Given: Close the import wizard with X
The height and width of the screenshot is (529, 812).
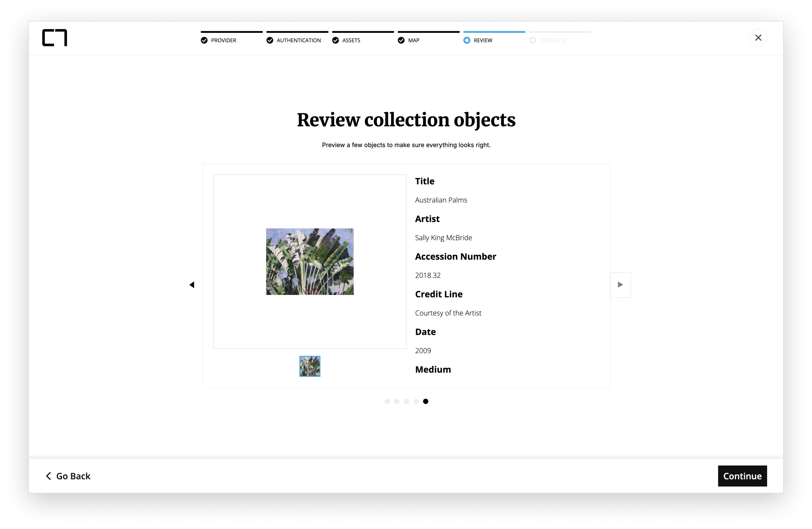Looking at the screenshot, I should pos(758,38).
